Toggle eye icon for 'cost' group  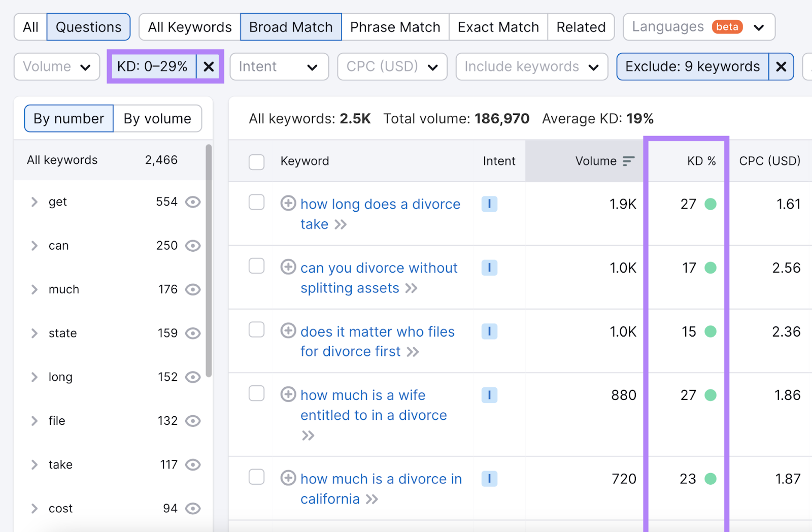click(x=193, y=509)
